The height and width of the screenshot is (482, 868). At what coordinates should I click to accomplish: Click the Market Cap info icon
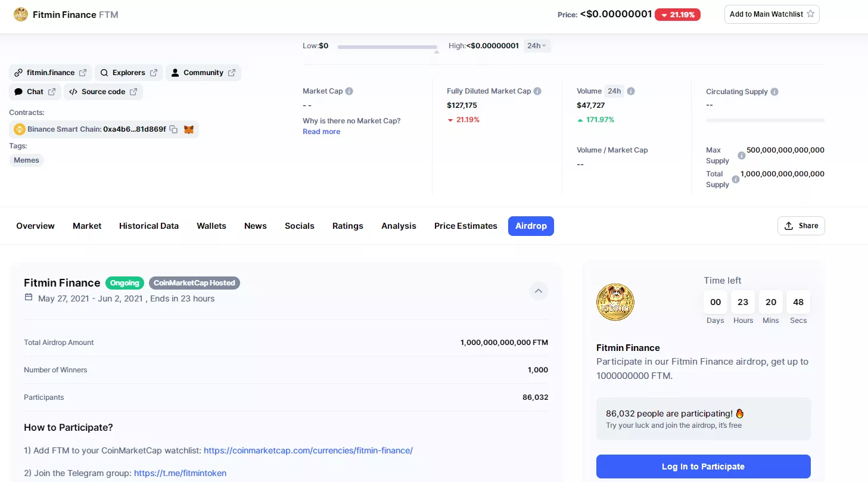coord(349,91)
